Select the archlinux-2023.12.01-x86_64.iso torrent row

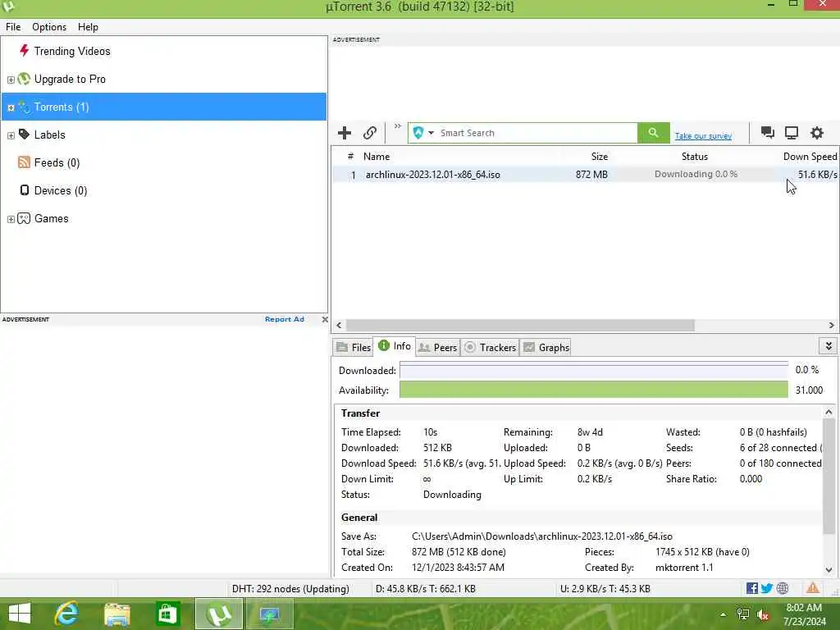[x=585, y=174]
